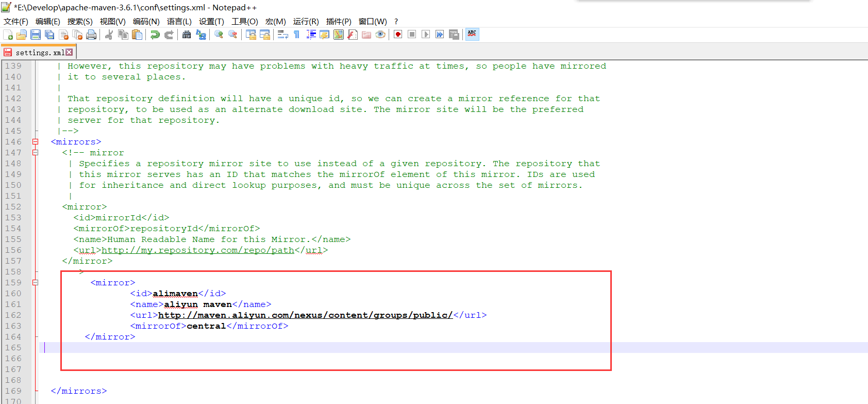
Task: Open the 视图(V) menu
Action: 113,21
